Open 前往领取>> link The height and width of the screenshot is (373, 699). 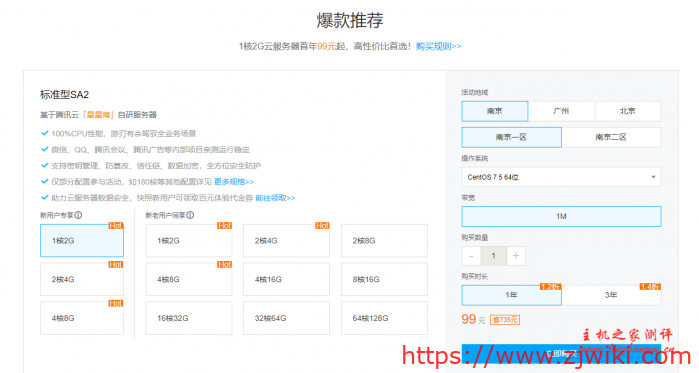[x=275, y=198]
